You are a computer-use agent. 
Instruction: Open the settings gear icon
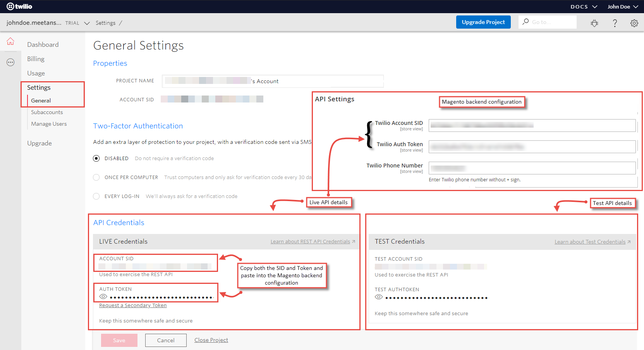pyautogui.click(x=634, y=23)
